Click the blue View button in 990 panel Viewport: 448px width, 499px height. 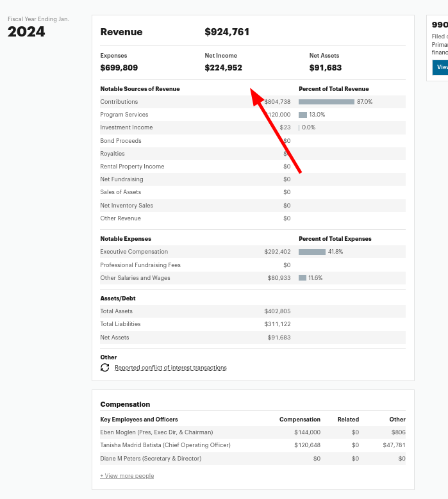[440, 67]
